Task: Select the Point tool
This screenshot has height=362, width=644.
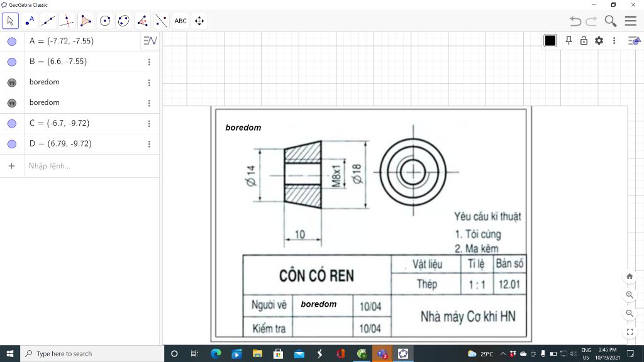Action: 29,21
